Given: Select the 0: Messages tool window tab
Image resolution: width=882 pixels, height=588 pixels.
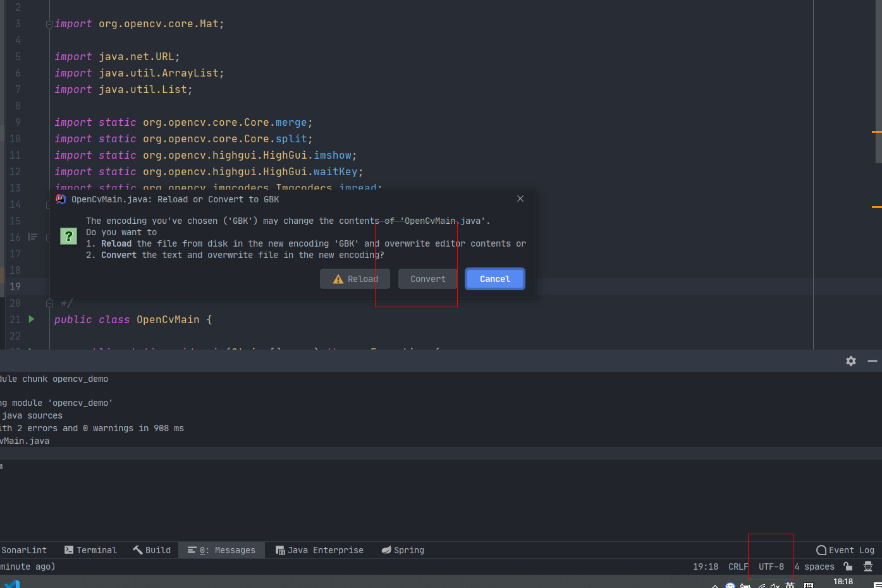Looking at the screenshot, I should [221, 550].
